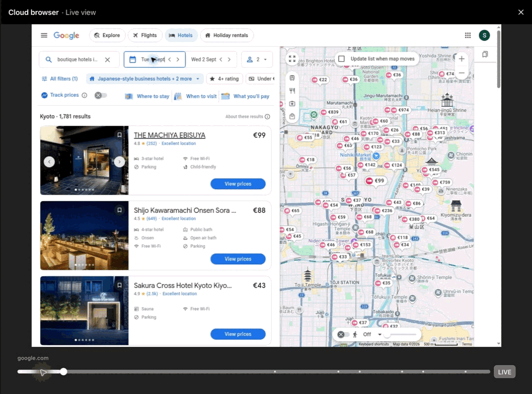The image size is (532, 394).
Task: Save Shijo Kawaramachi Onsen Sora with bookmark icon
Action: click(120, 210)
